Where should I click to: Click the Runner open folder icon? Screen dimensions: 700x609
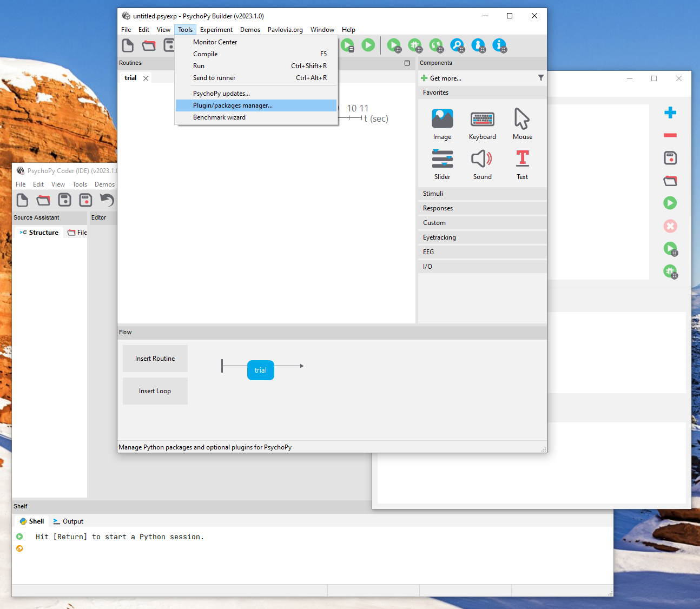coord(670,181)
